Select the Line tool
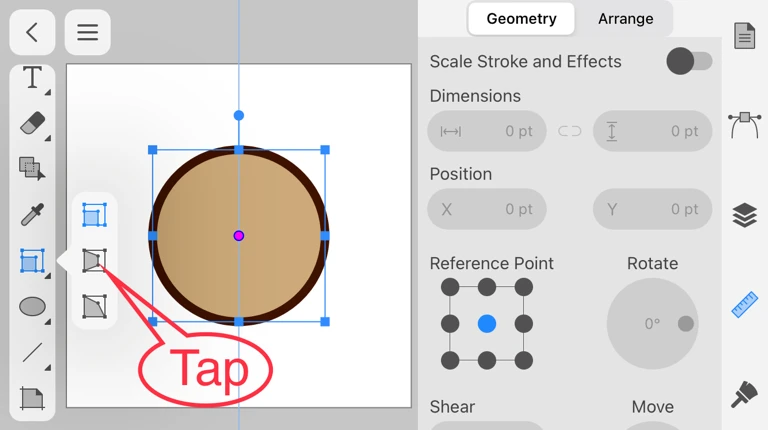Image resolution: width=768 pixels, height=430 pixels. click(32, 352)
